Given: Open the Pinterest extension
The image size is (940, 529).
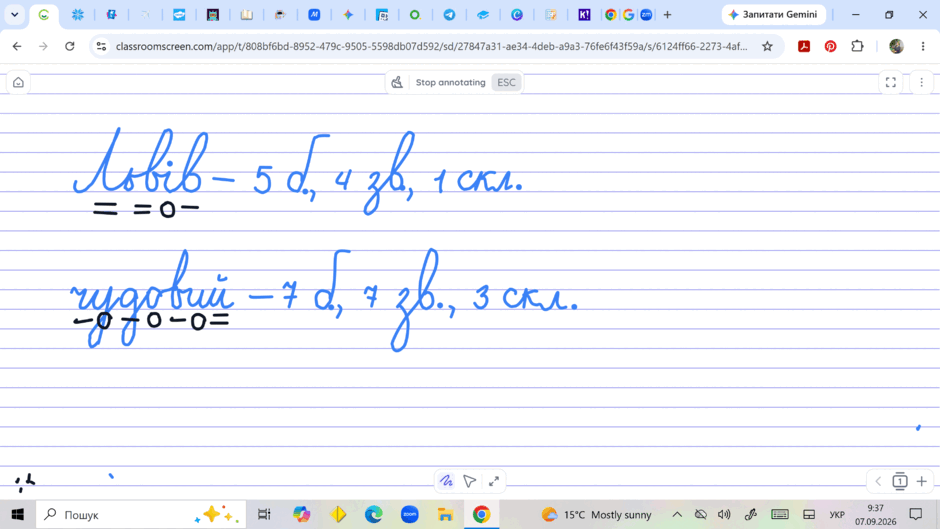Looking at the screenshot, I should [830, 46].
